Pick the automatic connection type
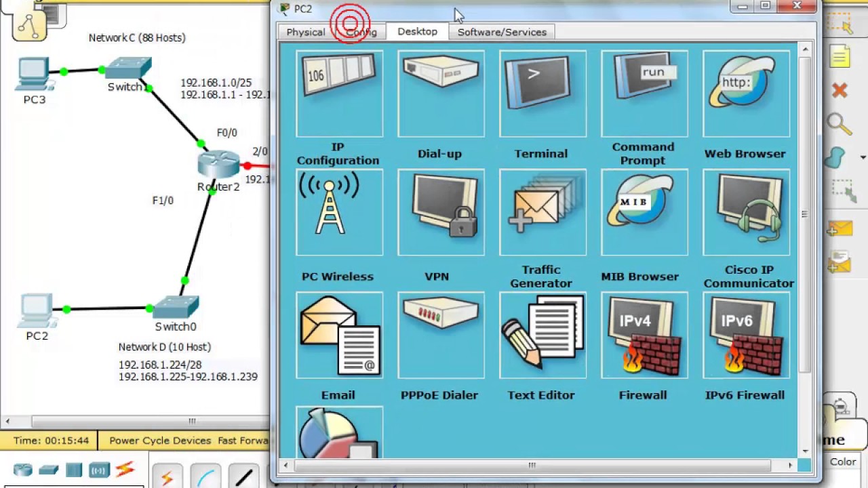Viewport: 868px width, 488px height. 167,478
